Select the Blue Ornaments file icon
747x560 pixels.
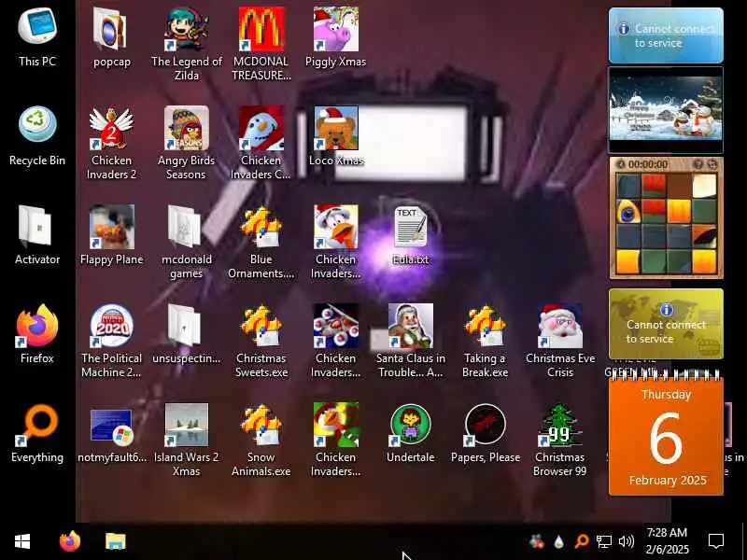(261, 242)
